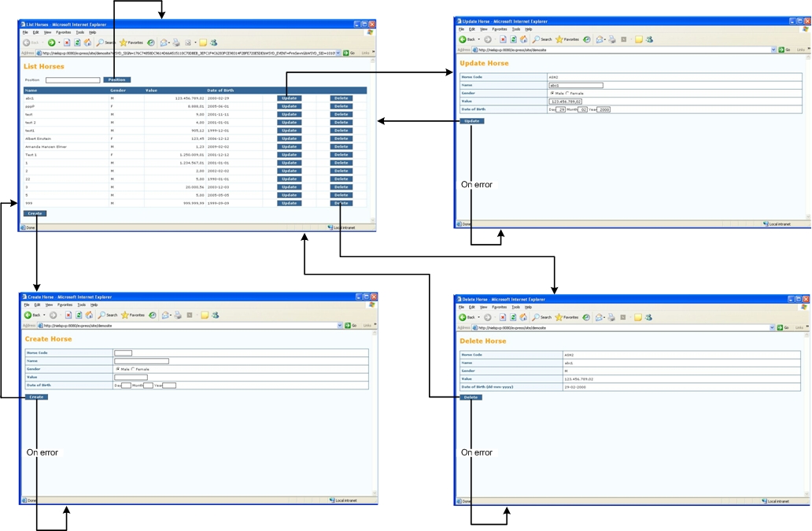Open Favorites star in List Horses window toolbar

pos(131,42)
